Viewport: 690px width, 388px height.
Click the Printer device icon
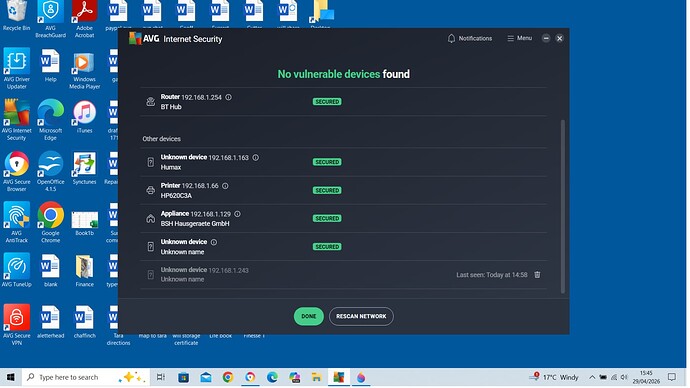click(150, 190)
